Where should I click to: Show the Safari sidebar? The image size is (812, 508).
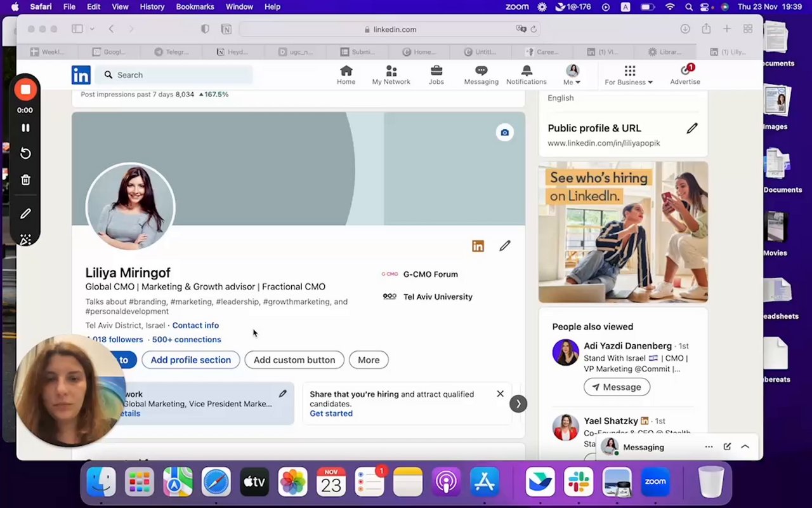click(x=77, y=29)
